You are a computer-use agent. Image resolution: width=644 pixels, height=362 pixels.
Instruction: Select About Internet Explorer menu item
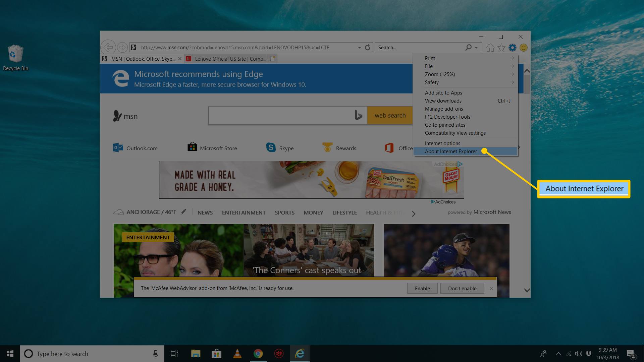(451, 151)
